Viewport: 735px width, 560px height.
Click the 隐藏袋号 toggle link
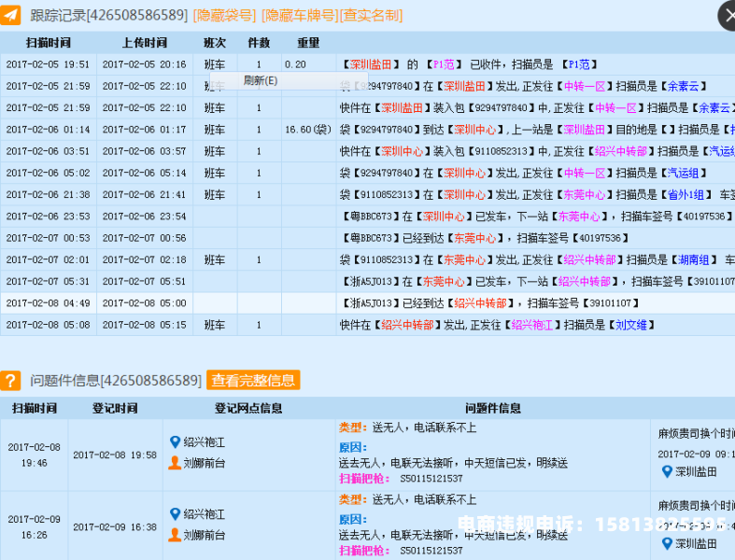(224, 16)
